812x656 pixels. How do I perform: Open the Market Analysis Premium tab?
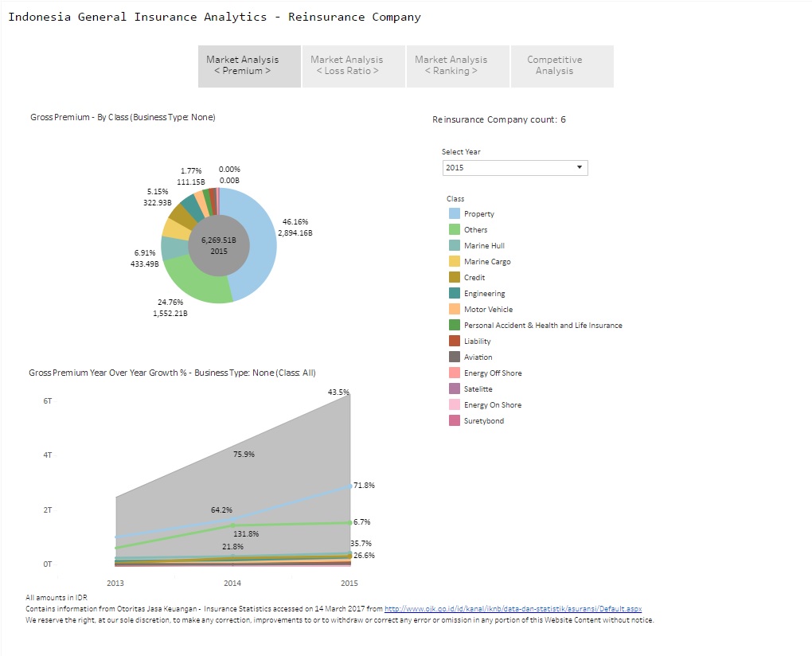pyautogui.click(x=249, y=65)
